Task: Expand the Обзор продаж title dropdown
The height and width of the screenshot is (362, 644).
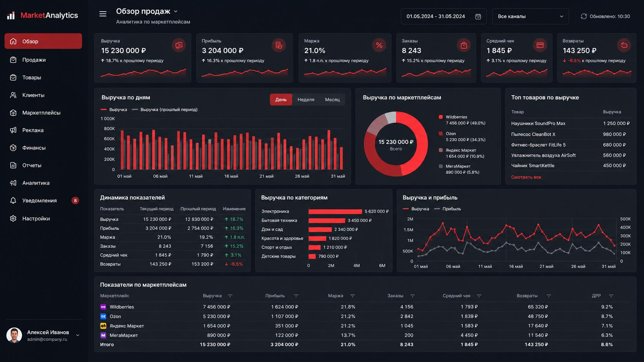Action: tap(176, 12)
